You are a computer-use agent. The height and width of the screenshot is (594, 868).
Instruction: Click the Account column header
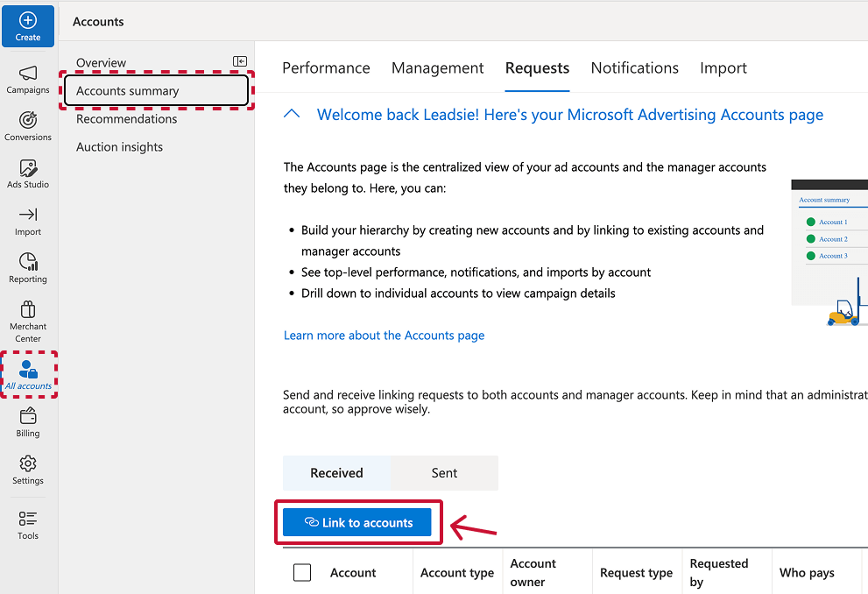[x=353, y=572]
